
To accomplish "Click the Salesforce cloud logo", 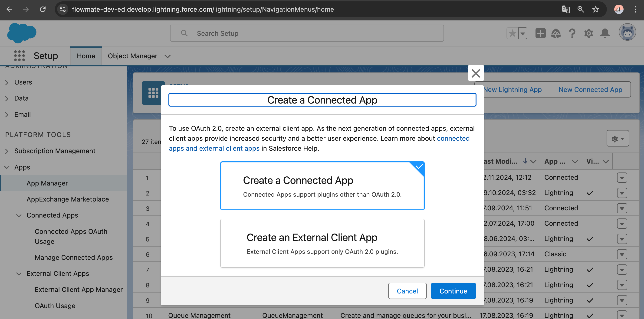I will coord(22,33).
